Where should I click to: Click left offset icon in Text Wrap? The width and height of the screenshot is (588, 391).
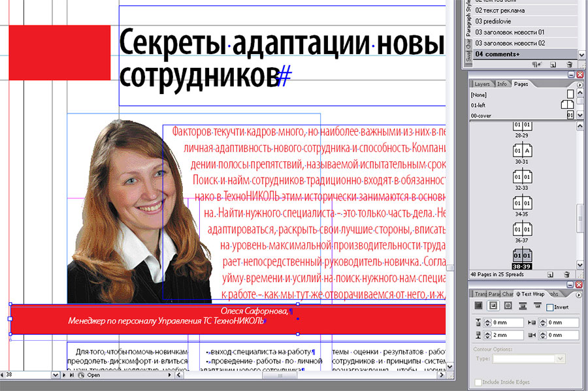click(532, 322)
